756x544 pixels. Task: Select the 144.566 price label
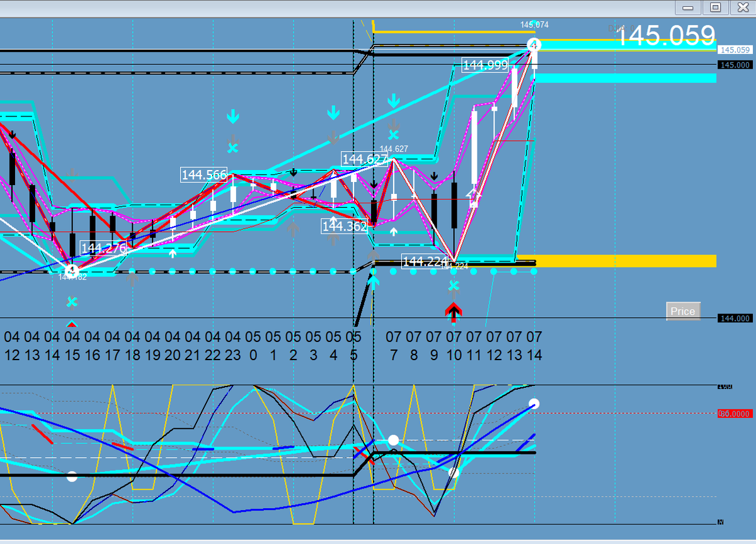point(204,175)
